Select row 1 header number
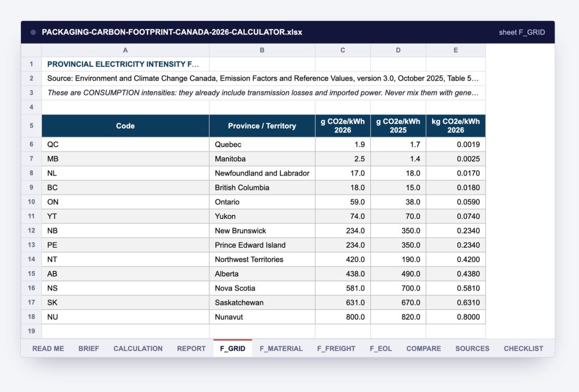 (32, 64)
